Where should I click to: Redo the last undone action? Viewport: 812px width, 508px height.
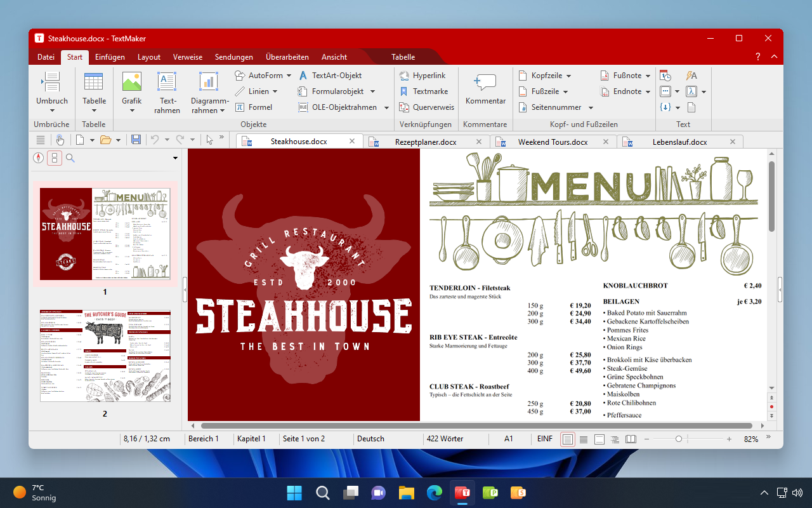[180, 140]
